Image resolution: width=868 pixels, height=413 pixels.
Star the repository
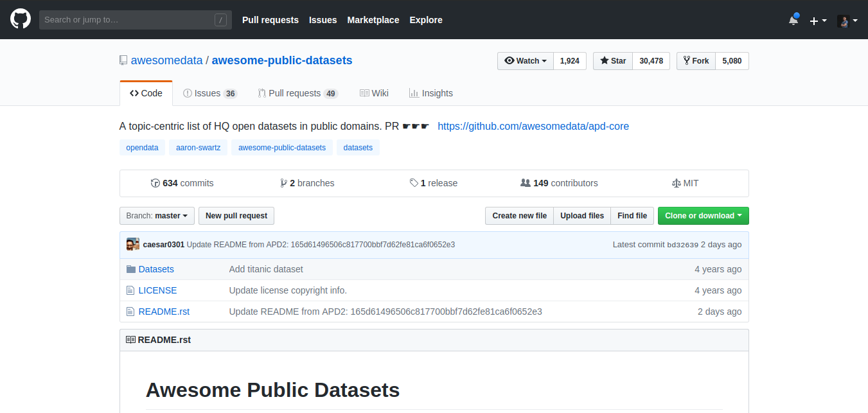click(613, 61)
